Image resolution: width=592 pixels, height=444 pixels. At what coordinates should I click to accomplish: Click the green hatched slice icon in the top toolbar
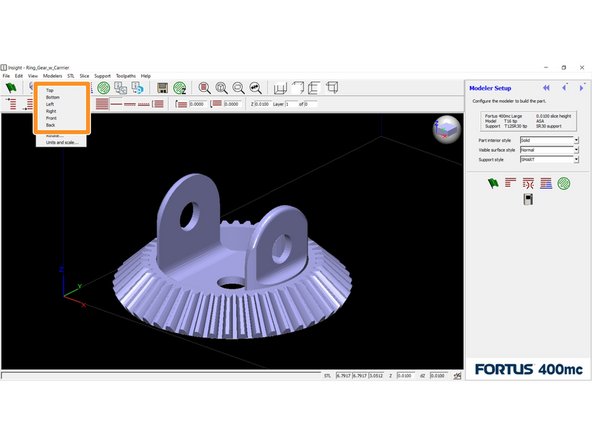103,88
